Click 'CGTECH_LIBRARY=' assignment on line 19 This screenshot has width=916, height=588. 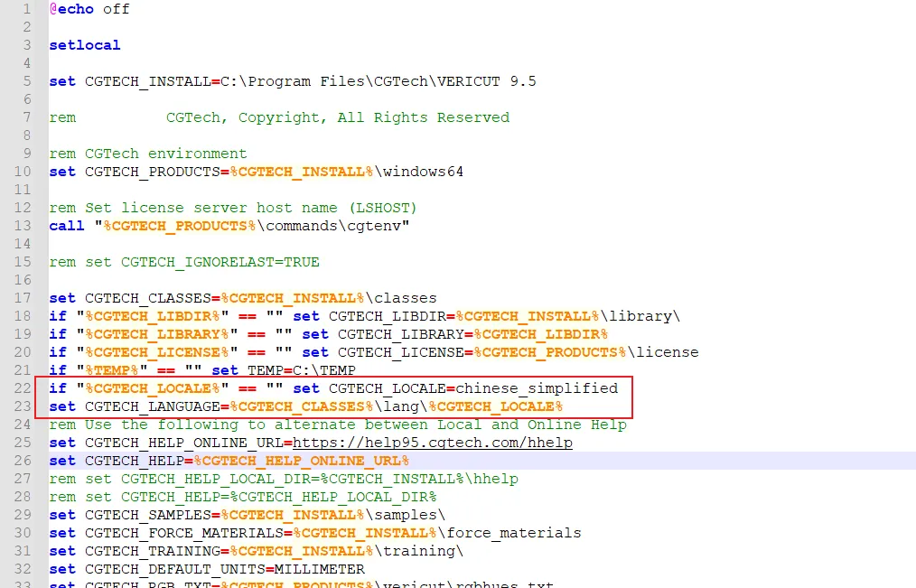pyautogui.click(x=406, y=334)
